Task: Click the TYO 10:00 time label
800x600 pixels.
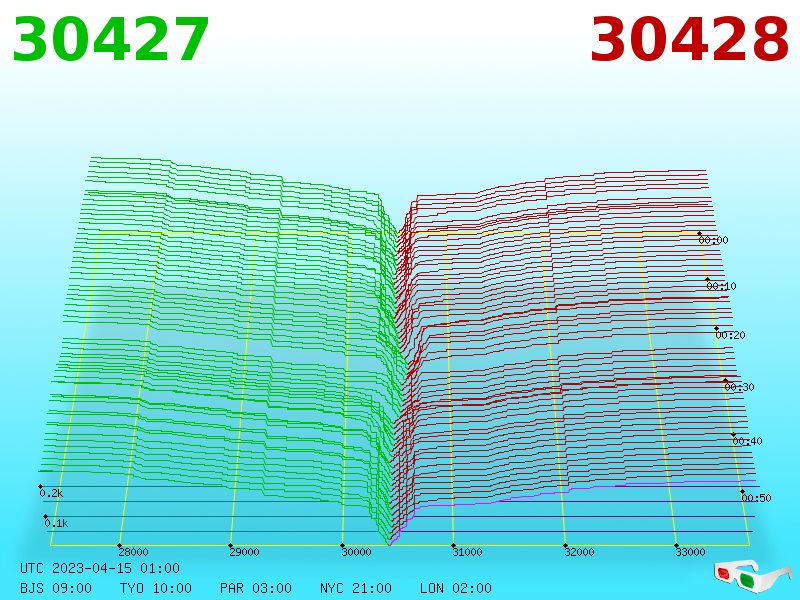Action: [156, 588]
